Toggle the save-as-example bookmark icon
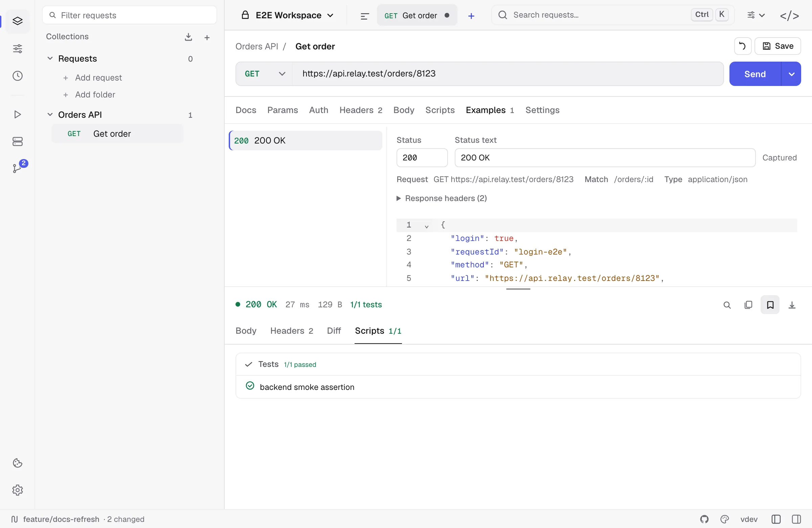 click(x=770, y=305)
